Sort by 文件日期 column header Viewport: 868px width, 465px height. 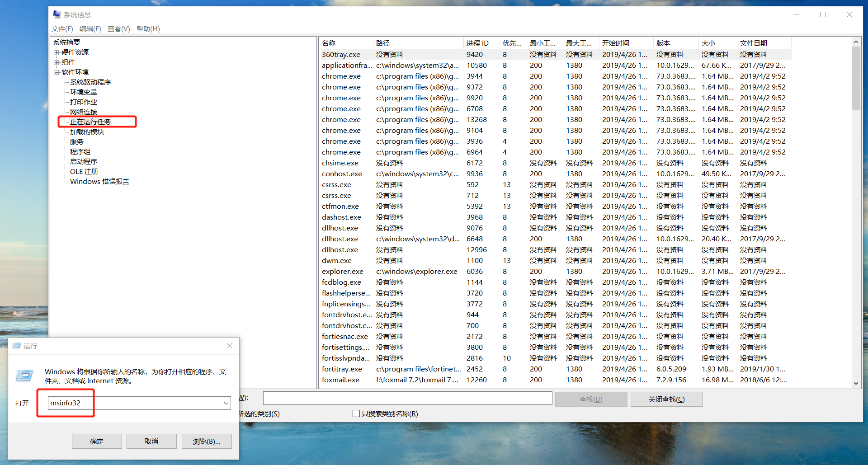click(764, 43)
